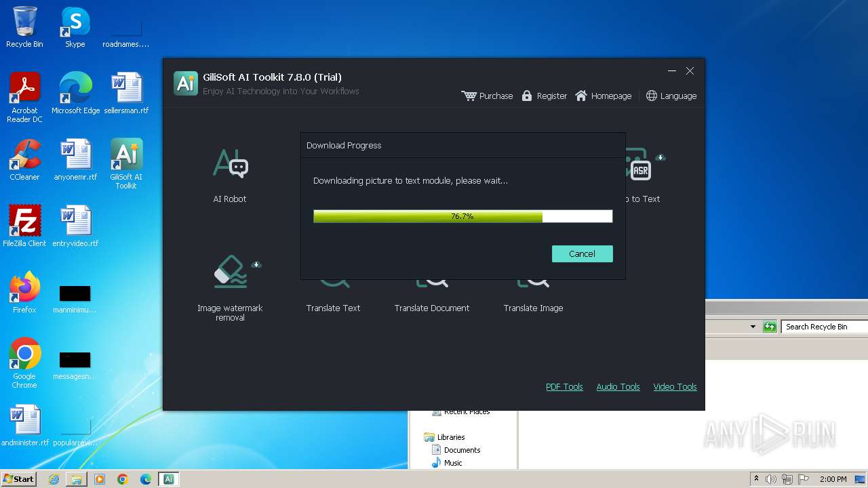Open the AI Robot tool icon

[x=231, y=163]
